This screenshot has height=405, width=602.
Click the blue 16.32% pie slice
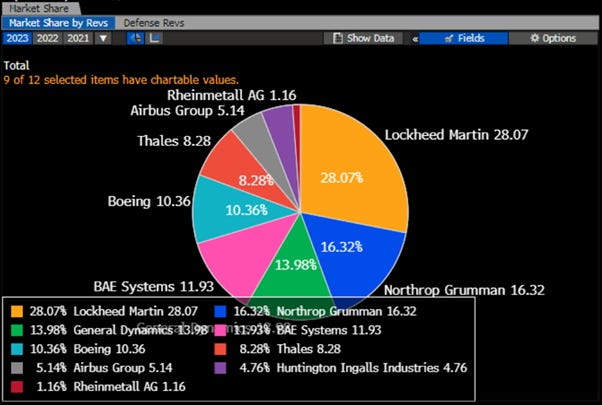coord(351,253)
